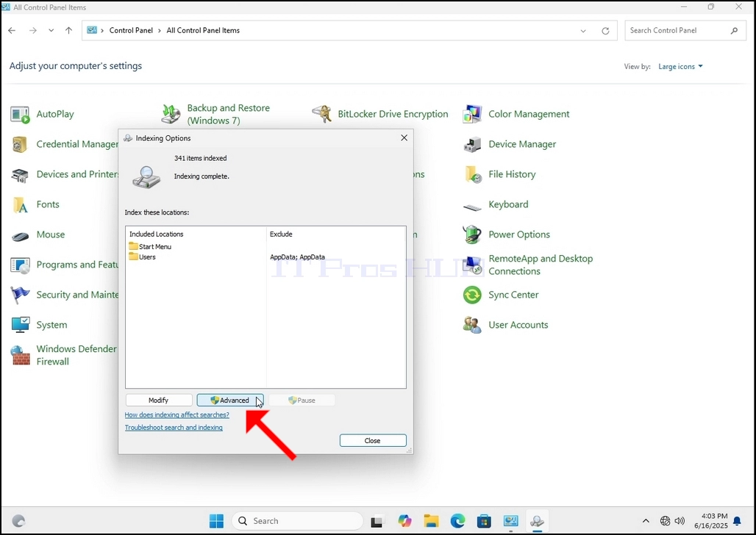Refresh the Control Panel view
756x535 pixels.
click(x=605, y=31)
